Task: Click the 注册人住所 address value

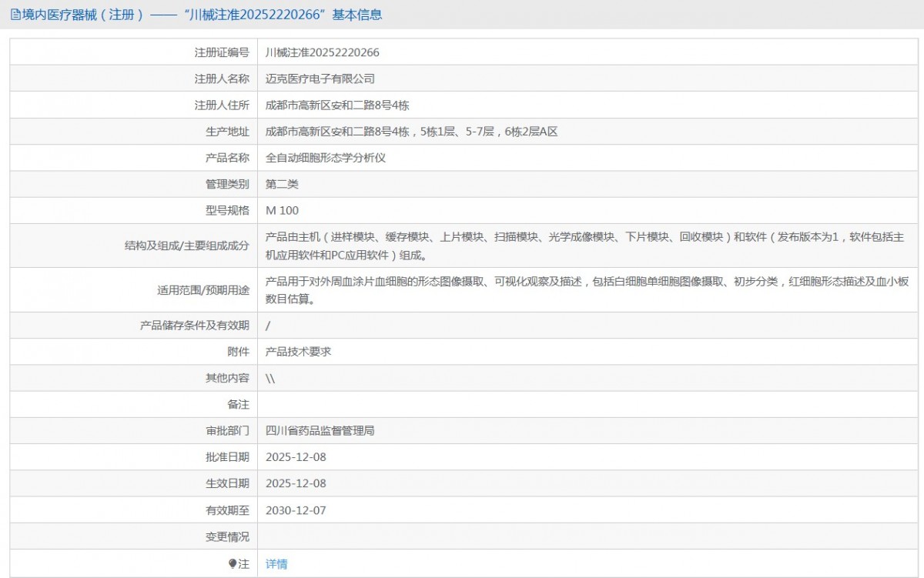Action: click(342, 105)
